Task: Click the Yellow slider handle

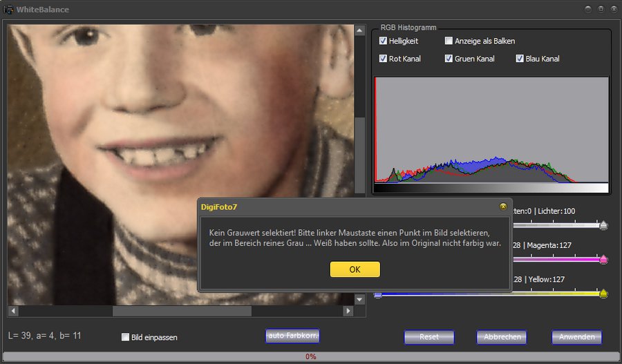Action: 603,294
